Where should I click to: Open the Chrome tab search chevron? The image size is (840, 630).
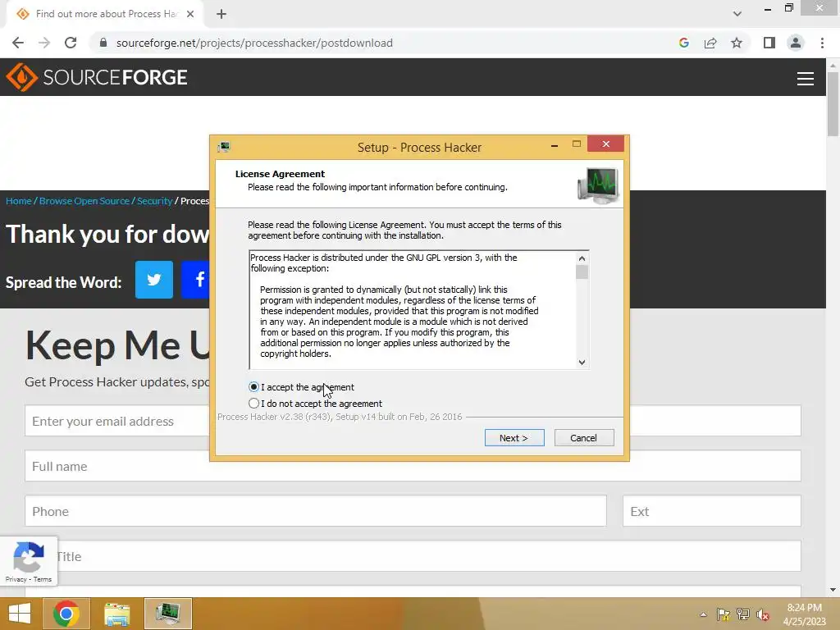click(x=737, y=14)
